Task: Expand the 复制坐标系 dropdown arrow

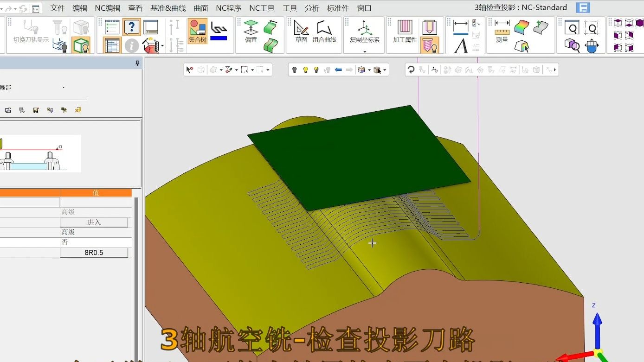Action: (x=365, y=51)
